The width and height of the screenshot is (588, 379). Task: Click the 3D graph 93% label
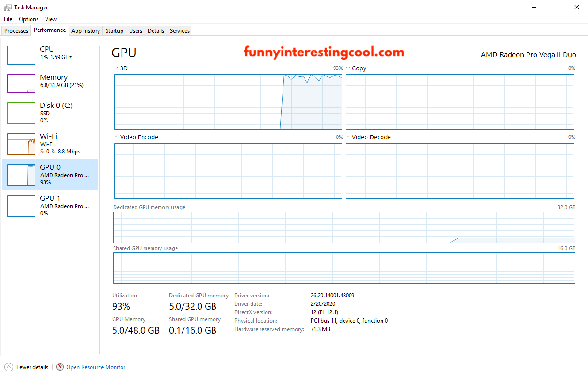338,68
